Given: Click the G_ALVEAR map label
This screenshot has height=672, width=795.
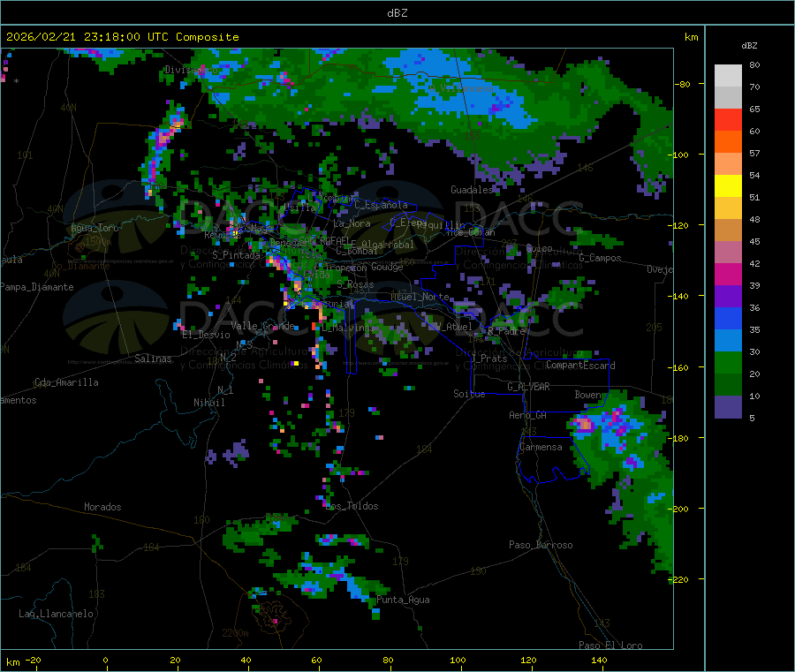Looking at the screenshot, I should click(x=529, y=387).
